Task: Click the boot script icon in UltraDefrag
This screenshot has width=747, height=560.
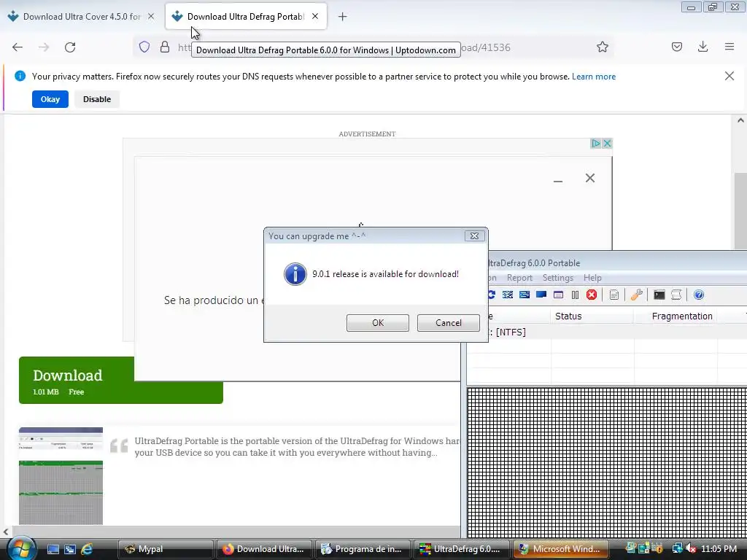Action: tap(676, 295)
